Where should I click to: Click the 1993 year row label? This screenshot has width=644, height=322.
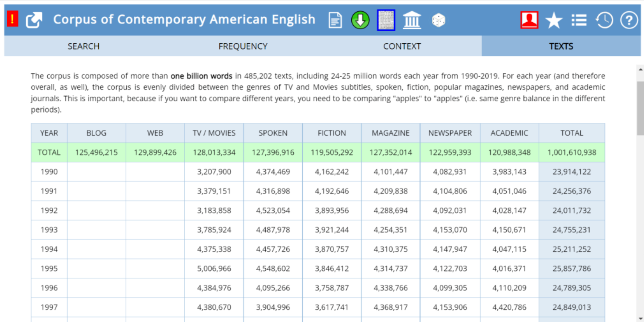coord(49,230)
